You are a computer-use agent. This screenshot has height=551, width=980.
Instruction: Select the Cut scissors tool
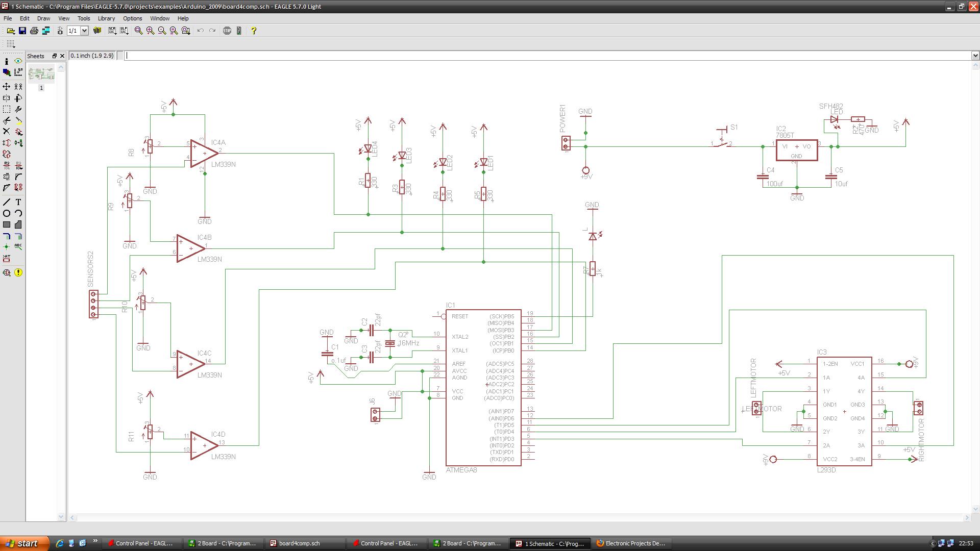tap(7, 120)
